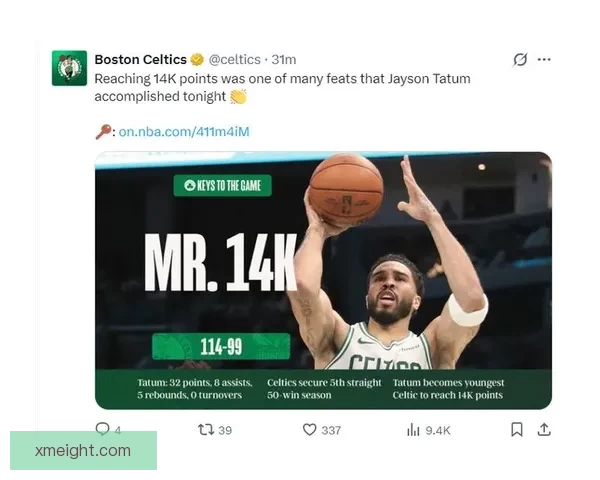
Task: Open the 31m timestamp link
Action: [x=284, y=59]
